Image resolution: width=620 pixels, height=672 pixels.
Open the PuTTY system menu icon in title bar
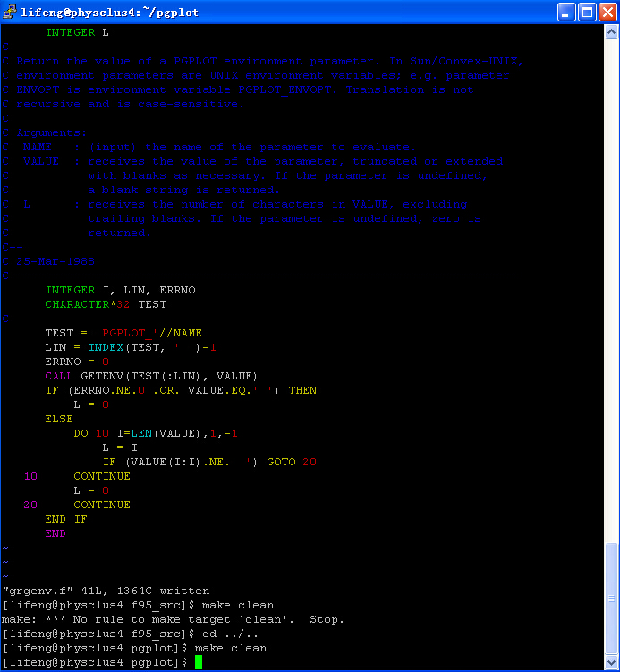[9, 12]
